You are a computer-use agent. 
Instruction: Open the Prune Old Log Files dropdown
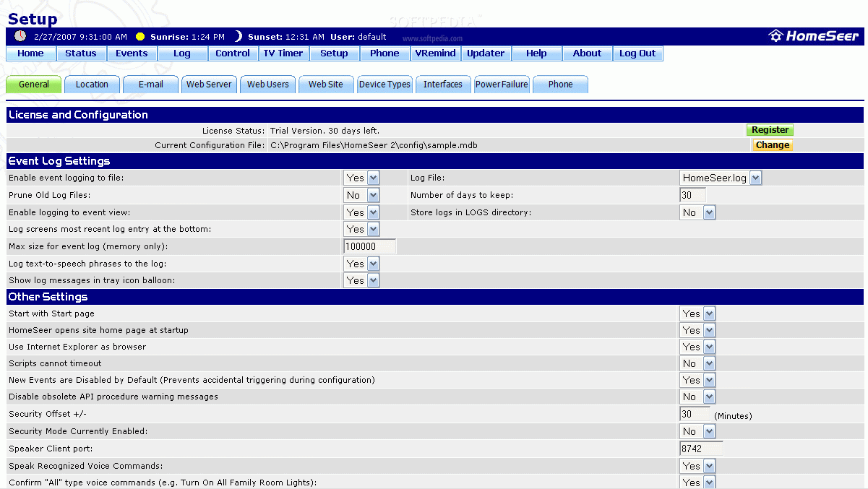pyautogui.click(x=361, y=195)
